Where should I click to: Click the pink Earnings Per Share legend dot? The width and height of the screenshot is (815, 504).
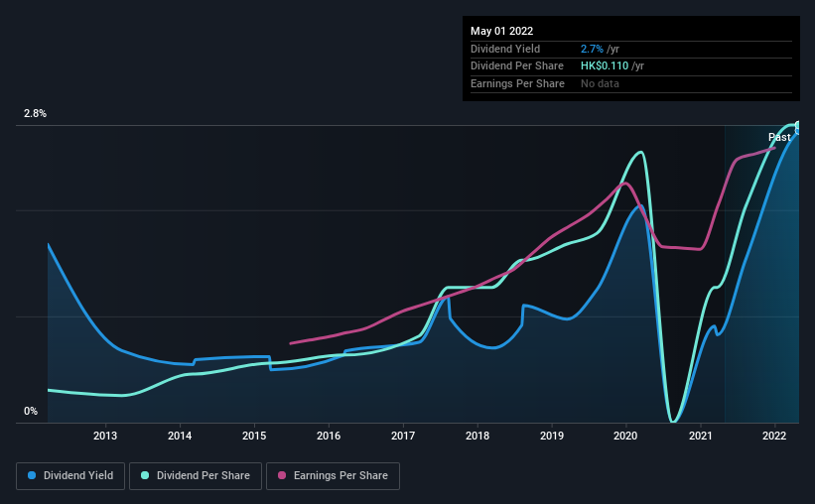(x=282, y=475)
